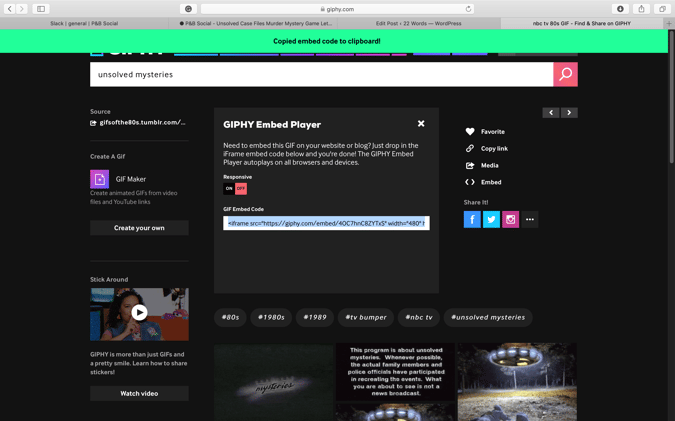Click the Safari forward arrow
675x421 pixels.
click(x=22, y=9)
